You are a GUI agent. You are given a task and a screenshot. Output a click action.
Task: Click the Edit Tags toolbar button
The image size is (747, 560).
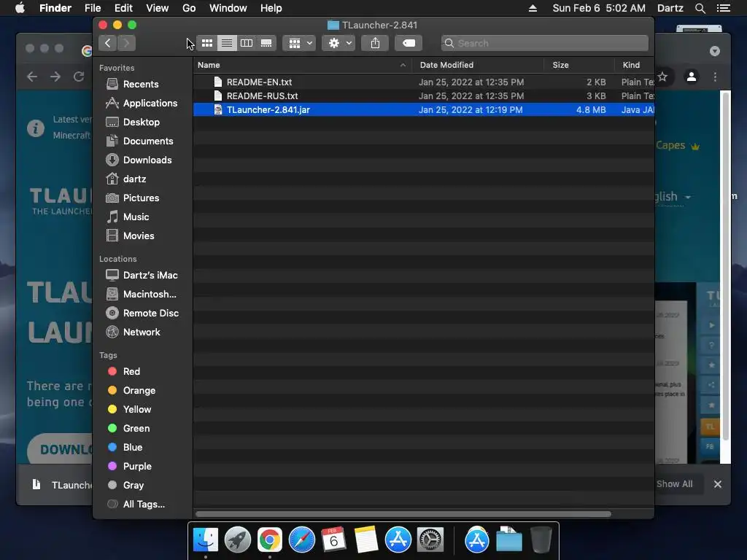409,43
